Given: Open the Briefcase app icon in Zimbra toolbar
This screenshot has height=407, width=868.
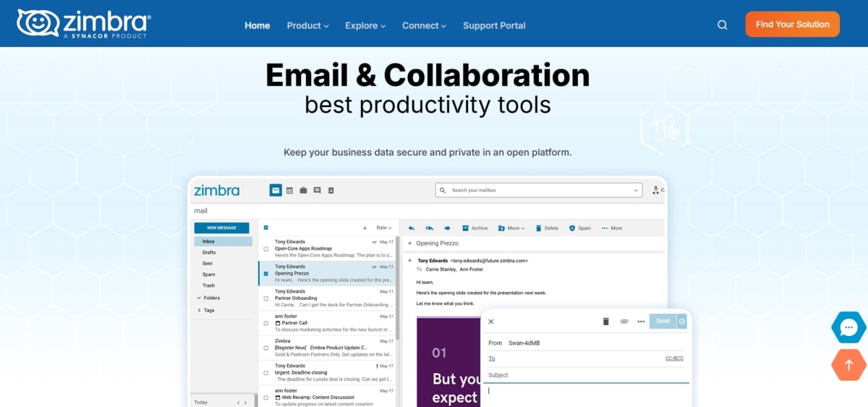Looking at the screenshot, I should click(x=303, y=190).
